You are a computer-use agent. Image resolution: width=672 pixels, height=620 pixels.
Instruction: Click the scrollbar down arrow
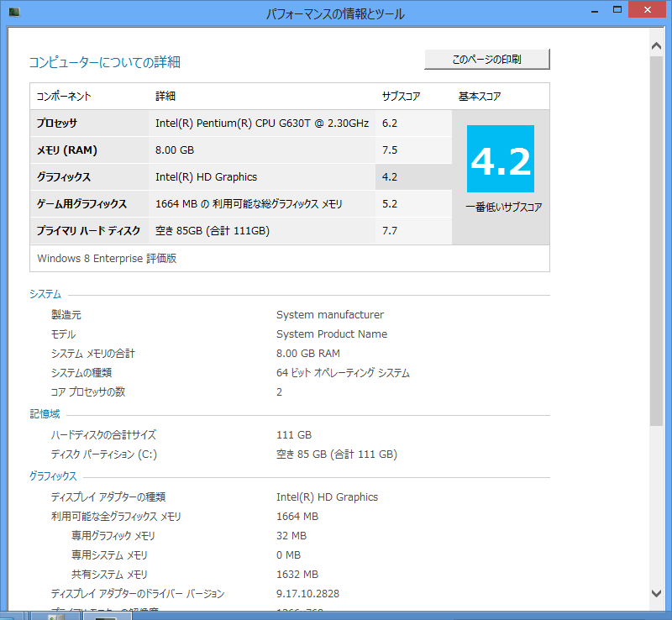pyautogui.click(x=656, y=593)
